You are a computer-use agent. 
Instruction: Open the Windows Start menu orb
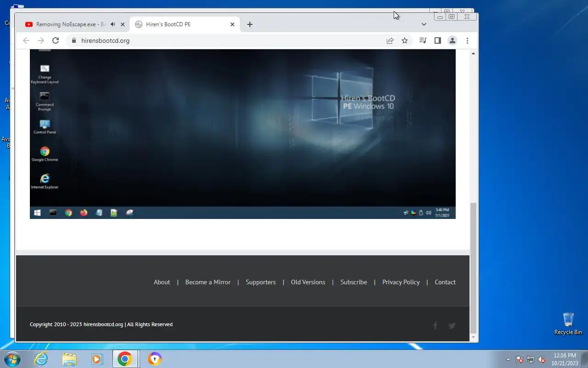click(x=12, y=359)
